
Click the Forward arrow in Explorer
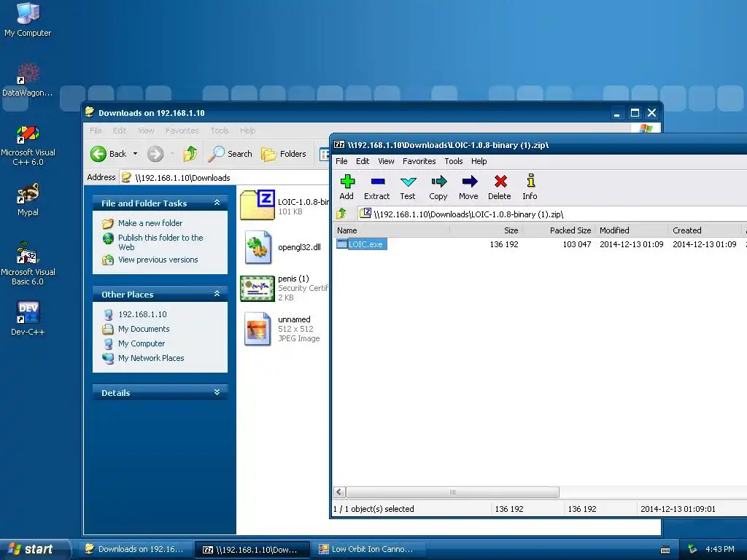(155, 154)
